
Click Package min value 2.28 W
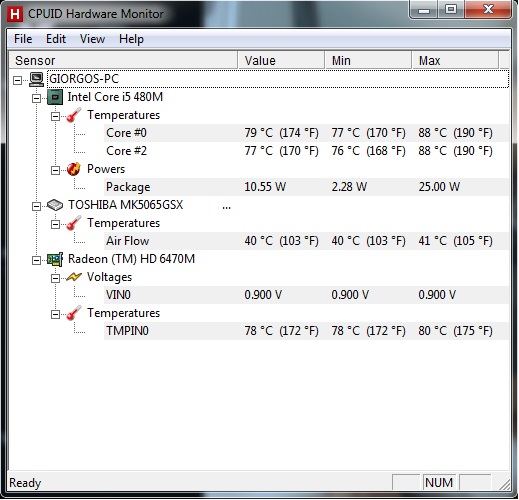pos(349,187)
